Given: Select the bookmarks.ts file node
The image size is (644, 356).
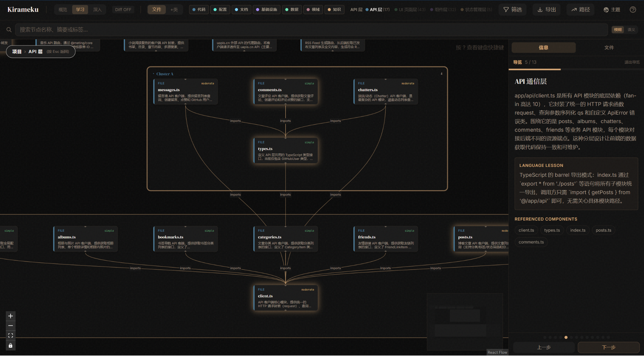Looking at the screenshot, I should coord(185,239).
